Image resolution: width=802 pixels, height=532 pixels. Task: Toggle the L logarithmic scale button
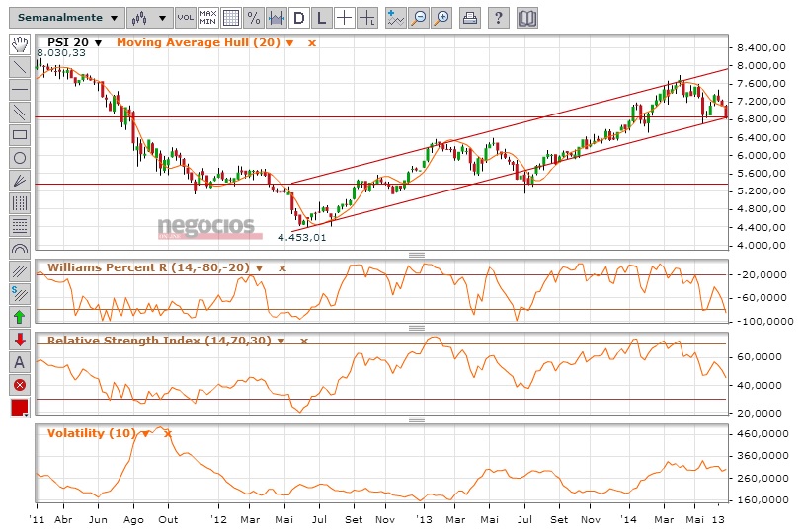click(322, 18)
